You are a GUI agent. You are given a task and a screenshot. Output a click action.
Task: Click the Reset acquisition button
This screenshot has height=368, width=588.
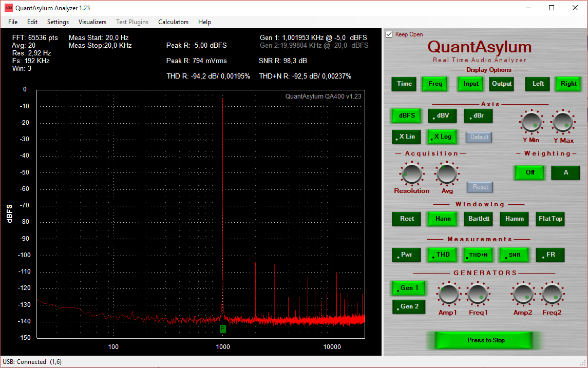point(480,187)
